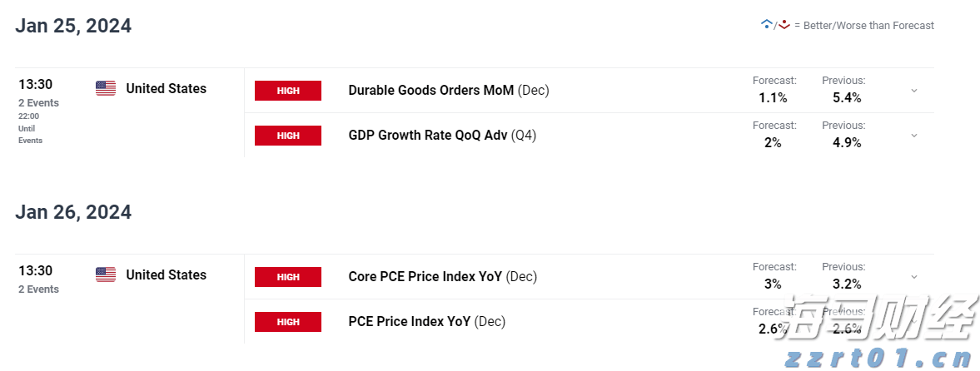The image size is (980, 371).
Task: Click the red Worse than Forecast legend icon
Action: 784,25
